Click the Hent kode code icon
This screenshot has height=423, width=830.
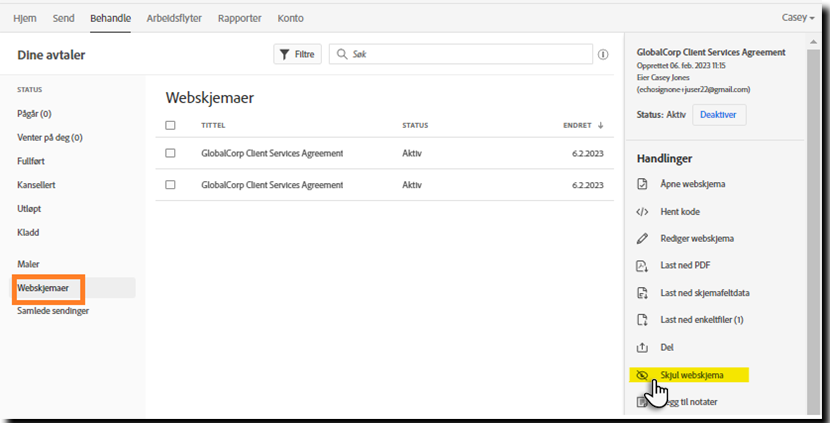tap(642, 212)
